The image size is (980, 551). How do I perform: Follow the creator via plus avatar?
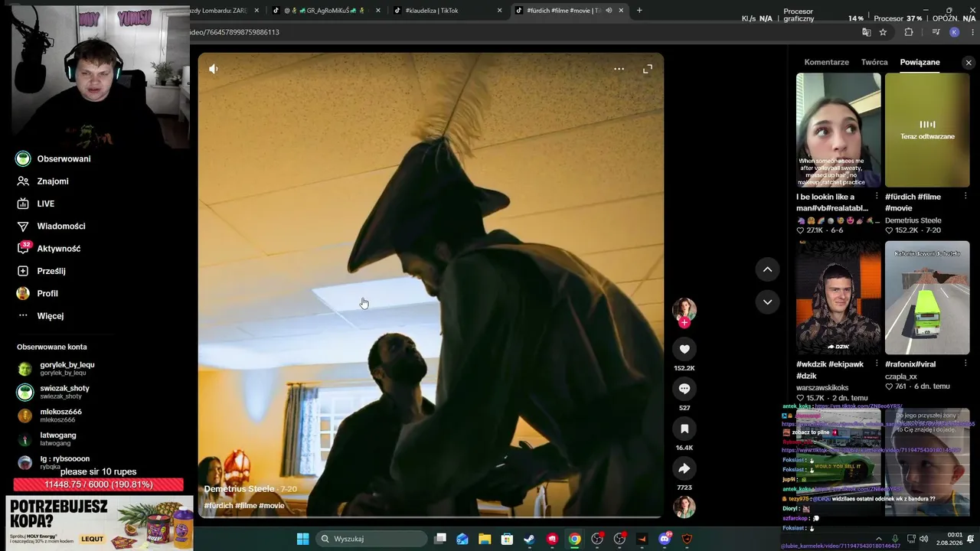684,323
